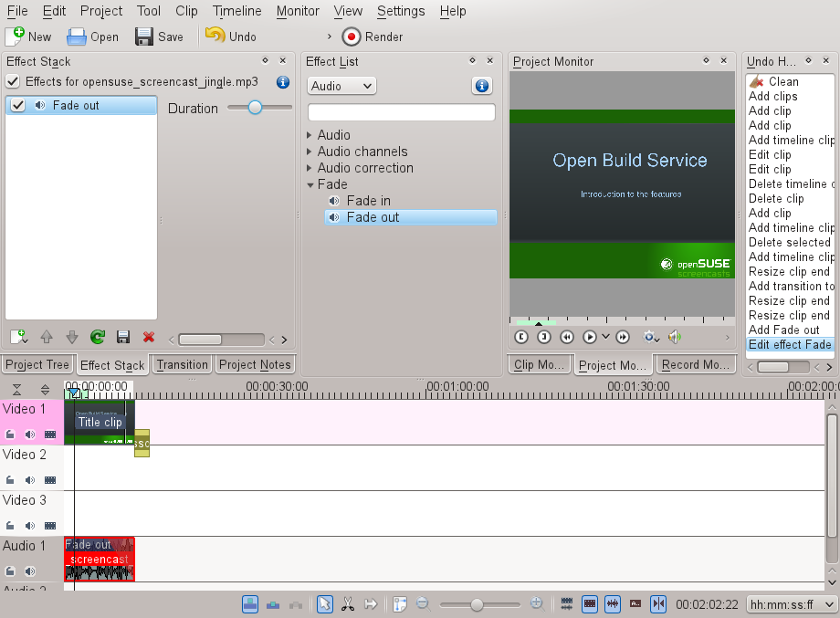Save the effect with the floppy disk icon
840x618 pixels.
pos(123,337)
